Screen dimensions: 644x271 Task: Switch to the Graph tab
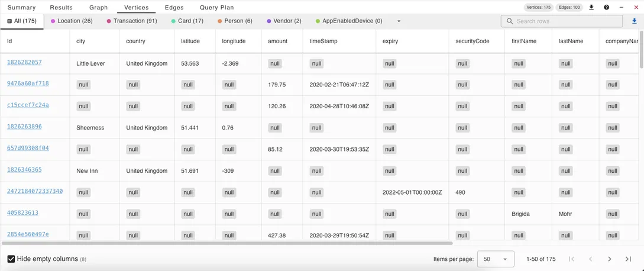(x=99, y=8)
